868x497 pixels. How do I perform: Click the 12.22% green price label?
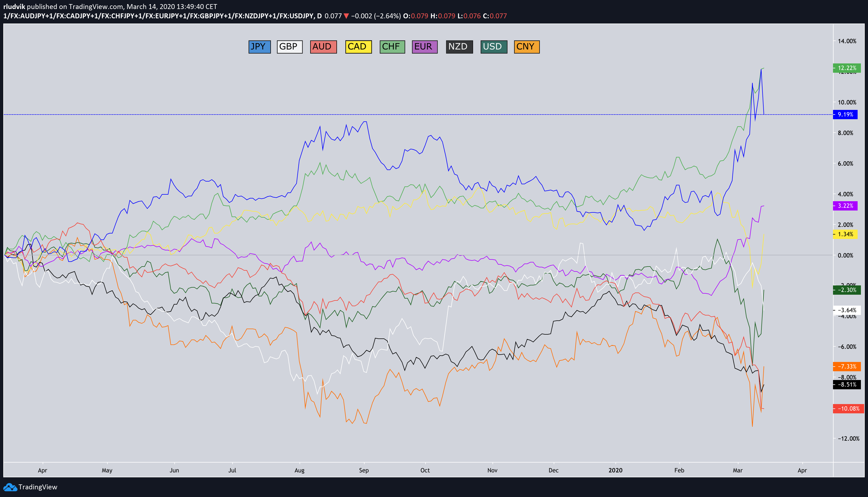click(846, 68)
